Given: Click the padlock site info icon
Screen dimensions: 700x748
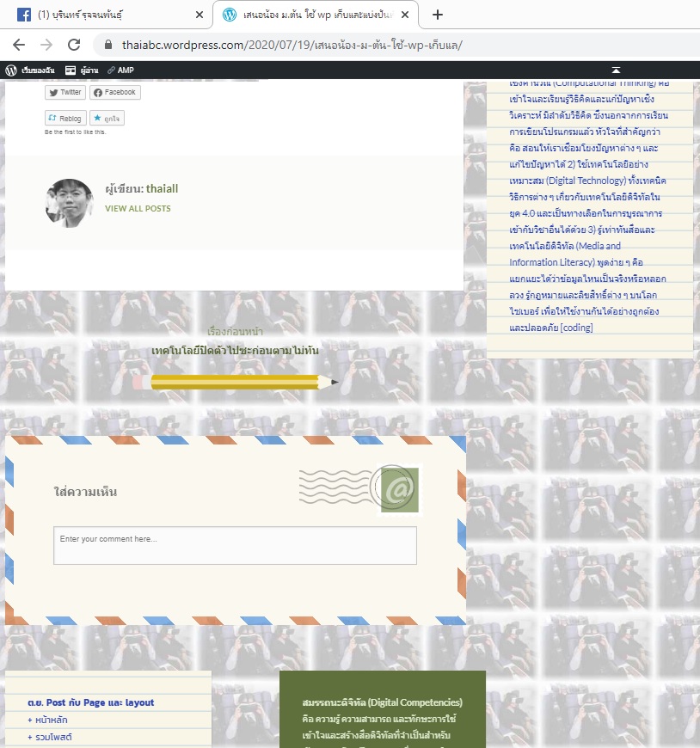Looking at the screenshot, I should click(108, 45).
